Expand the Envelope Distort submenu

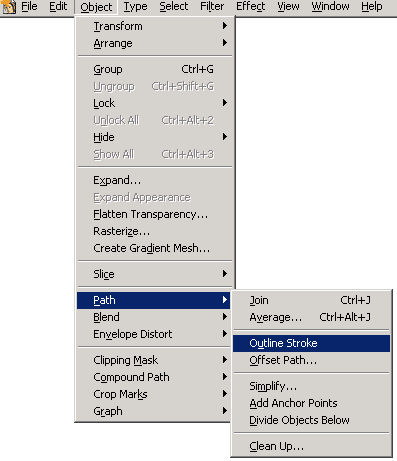click(154, 334)
